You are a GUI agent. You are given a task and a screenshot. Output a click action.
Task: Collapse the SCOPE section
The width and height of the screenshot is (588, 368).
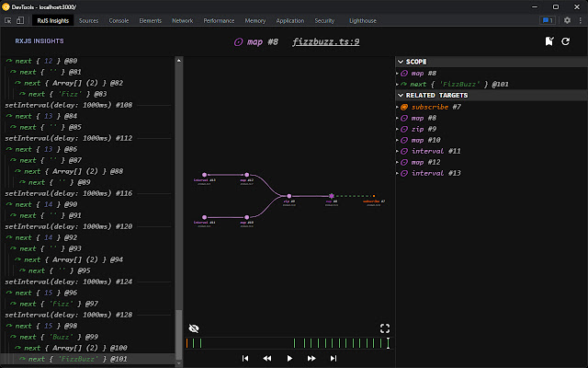pyautogui.click(x=401, y=62)
